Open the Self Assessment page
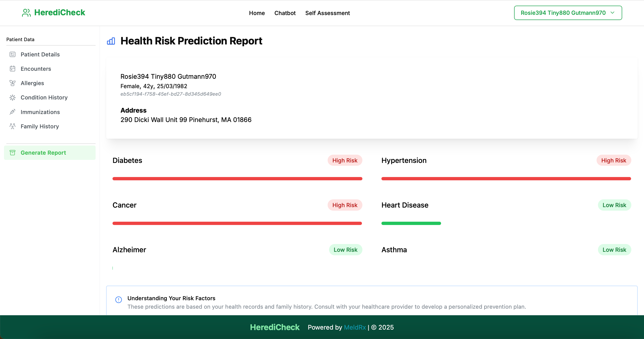Screen dimensions: 644x339 point(327,13)
